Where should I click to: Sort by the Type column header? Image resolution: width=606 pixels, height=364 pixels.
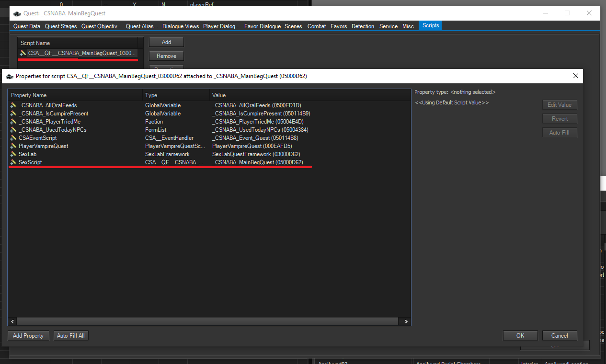[176, 95]
